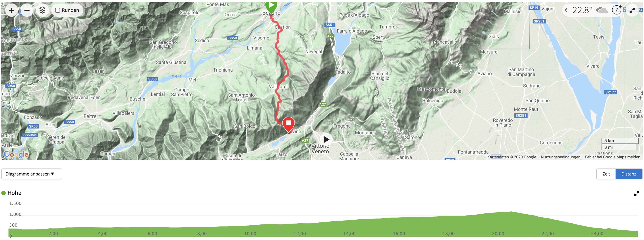Viewport: 644px width, 240px height.
Task: Open the map layers selector
Action: tap(42, 10)
